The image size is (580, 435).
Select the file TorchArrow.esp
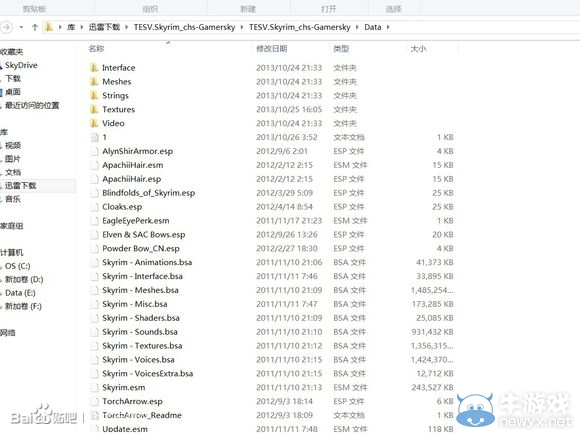pyautogui.click(x=132, y=401)
